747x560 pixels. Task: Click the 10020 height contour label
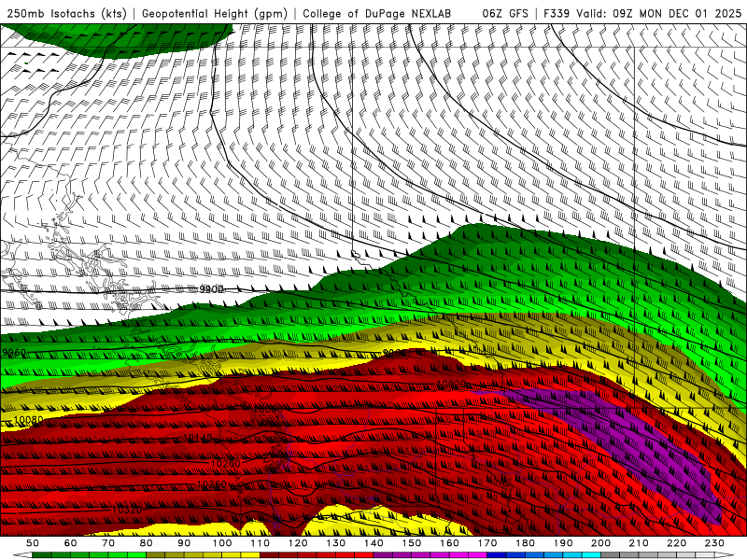point(451,385)
